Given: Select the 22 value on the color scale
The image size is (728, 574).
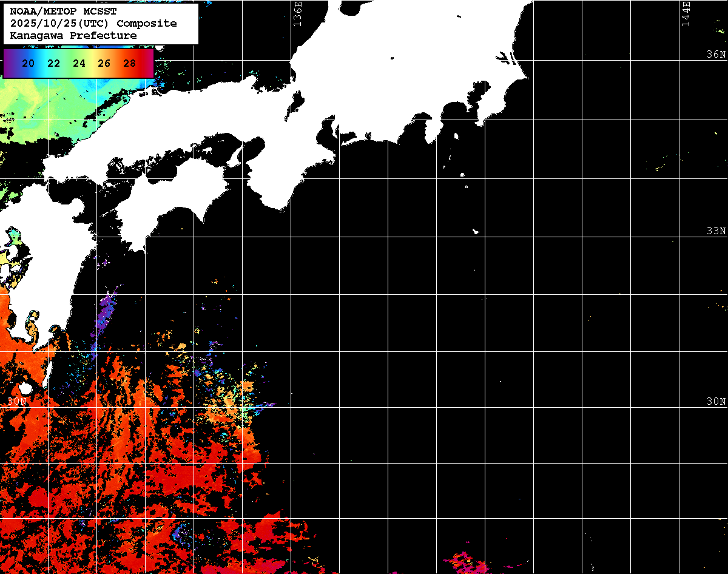Looking at the screenshot, I should coord(53,63).
